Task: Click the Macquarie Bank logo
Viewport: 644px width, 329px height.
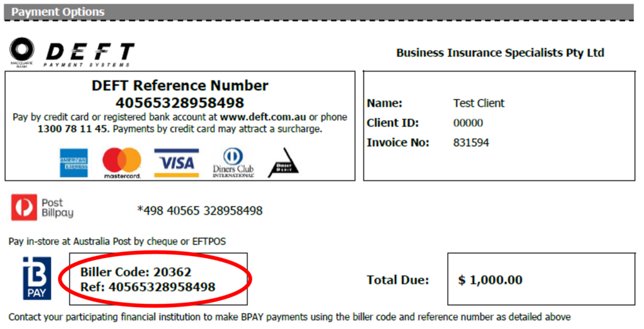Action: tap(23, 51)
